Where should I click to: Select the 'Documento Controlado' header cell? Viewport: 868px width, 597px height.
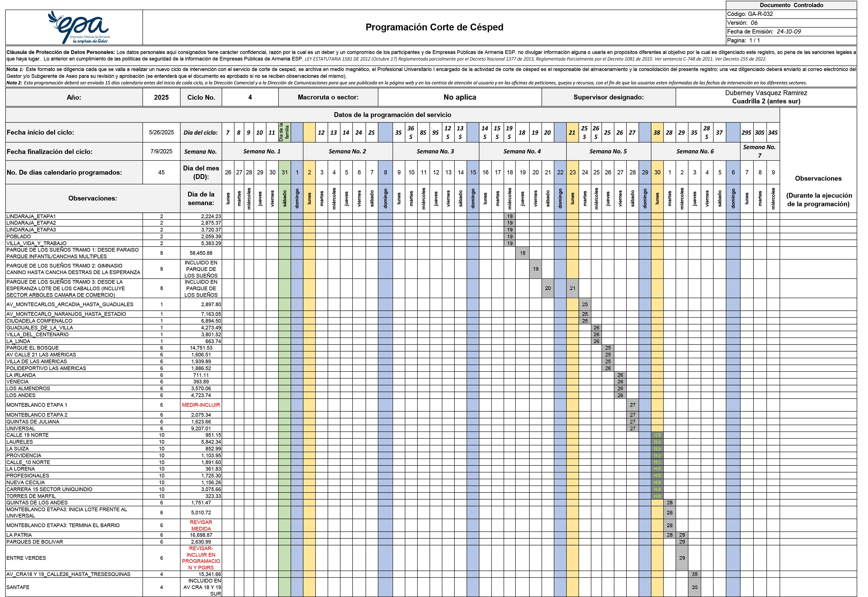(x=791, y=5)
